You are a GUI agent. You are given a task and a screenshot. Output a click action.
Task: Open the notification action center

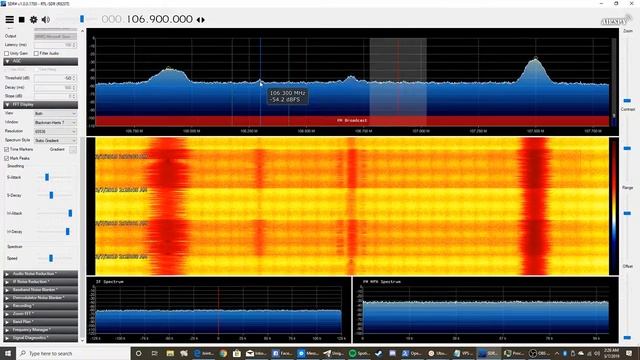pyautogui.click(x=629, y=353)
